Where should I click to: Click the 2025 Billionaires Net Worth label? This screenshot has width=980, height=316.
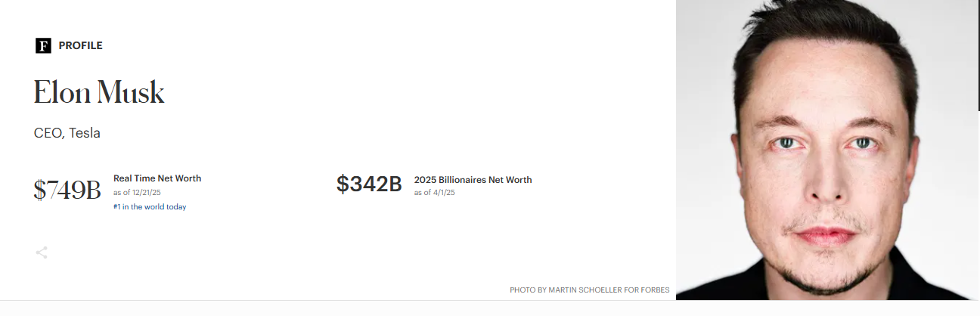click(x=473, y=180)
